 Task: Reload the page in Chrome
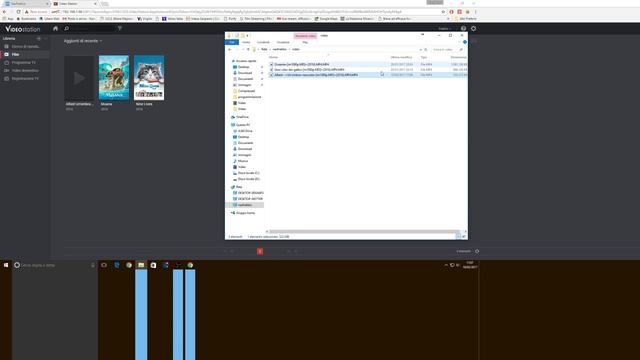pos(18,12)
